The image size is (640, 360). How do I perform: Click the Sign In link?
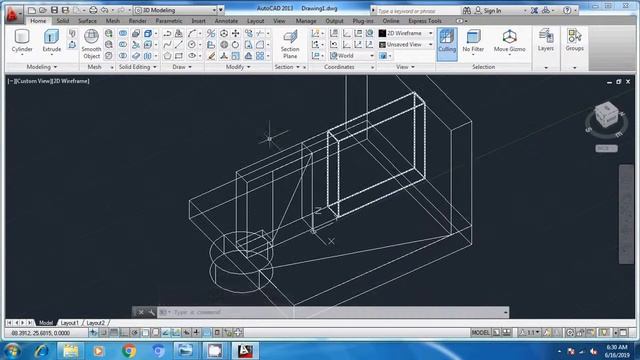coord(493,11)
